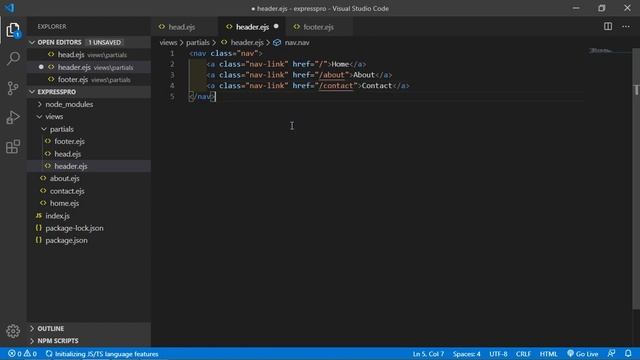Click Spaces: 4 indentation setting
Screen dimensions: 640x360
coord(466,354)
